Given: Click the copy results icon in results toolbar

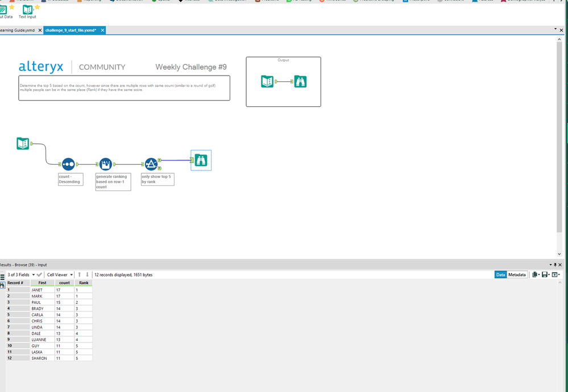Looking at the screenshot, I should click(x=534, y=275).
